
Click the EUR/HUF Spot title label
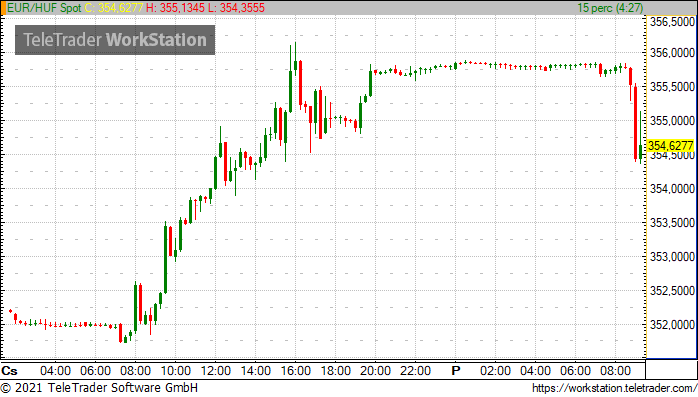point(44,8)
